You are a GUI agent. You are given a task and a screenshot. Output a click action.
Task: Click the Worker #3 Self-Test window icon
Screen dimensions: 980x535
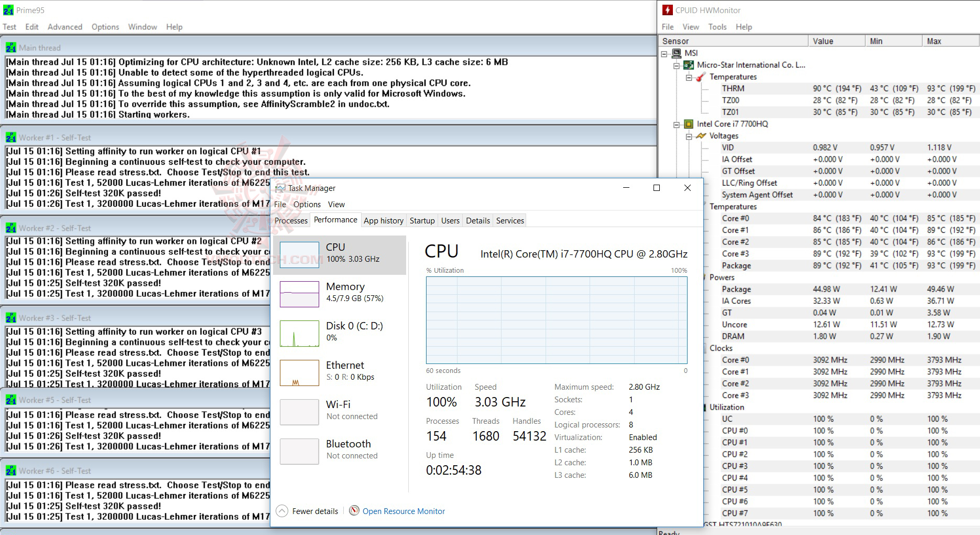point(11,318)
